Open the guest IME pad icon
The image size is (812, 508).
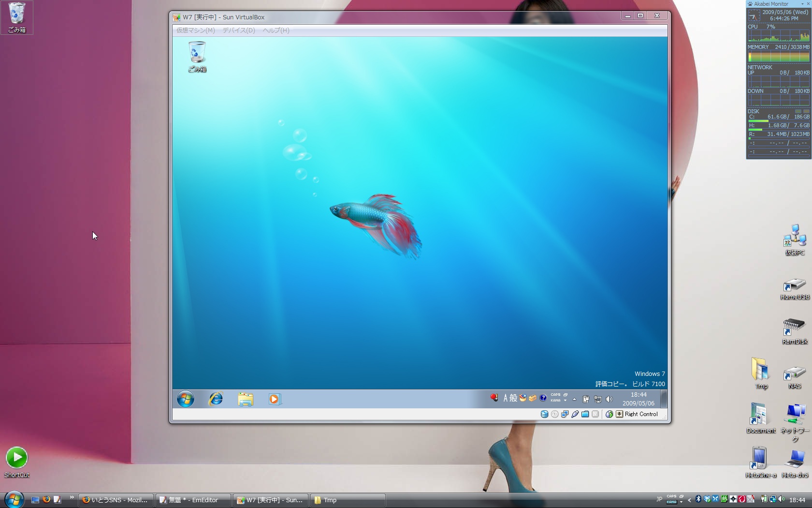click(x=522, y=398)
